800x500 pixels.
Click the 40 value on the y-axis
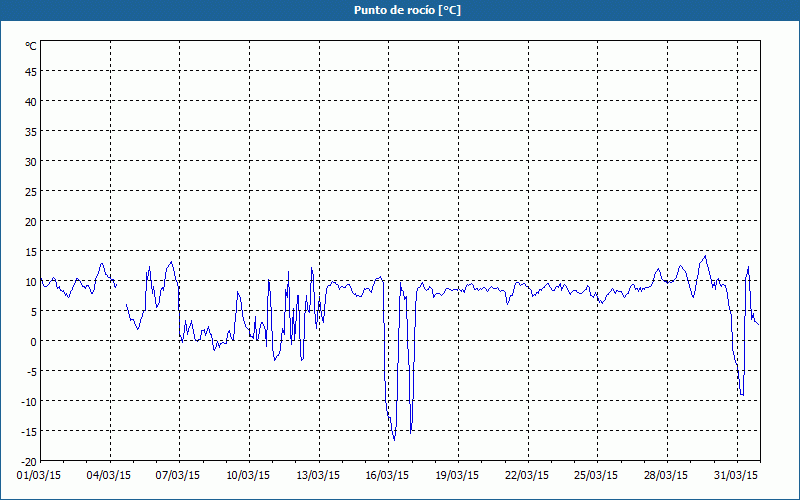pos(31,102)
